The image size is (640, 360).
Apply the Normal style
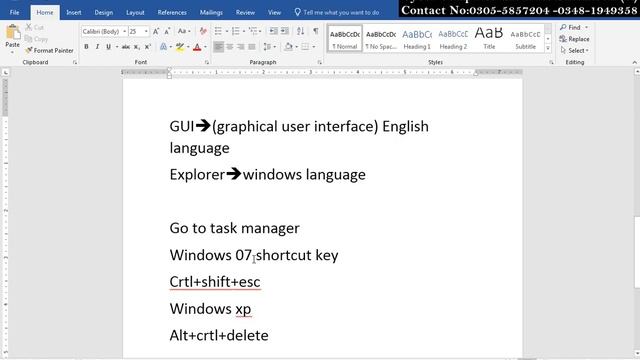coord(345,39)
